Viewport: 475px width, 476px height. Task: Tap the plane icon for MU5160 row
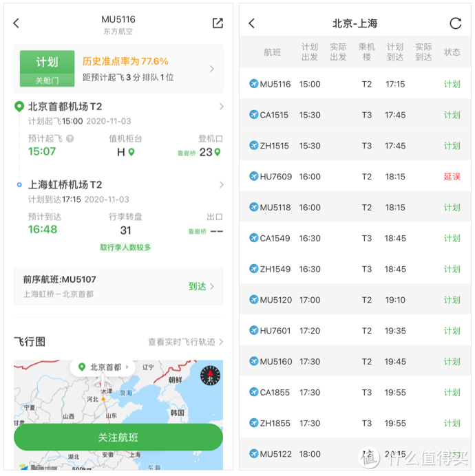pyautogui.click(x=253, y=361)
